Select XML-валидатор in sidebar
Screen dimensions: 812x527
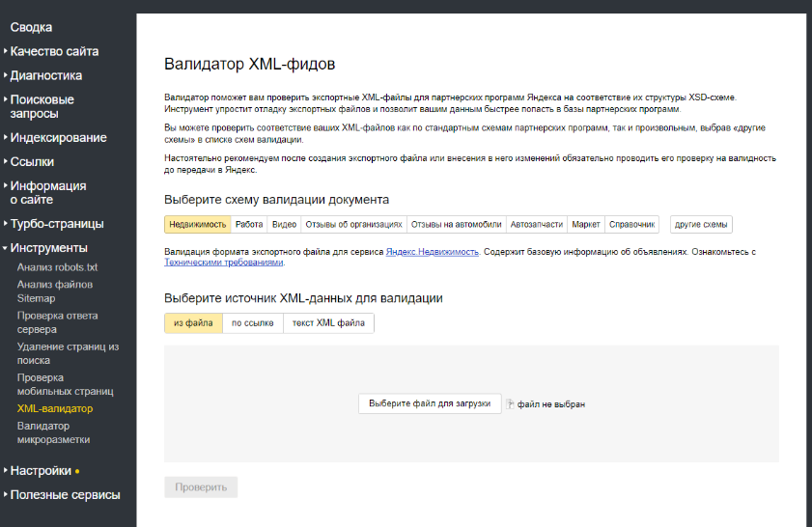(55, 408)
